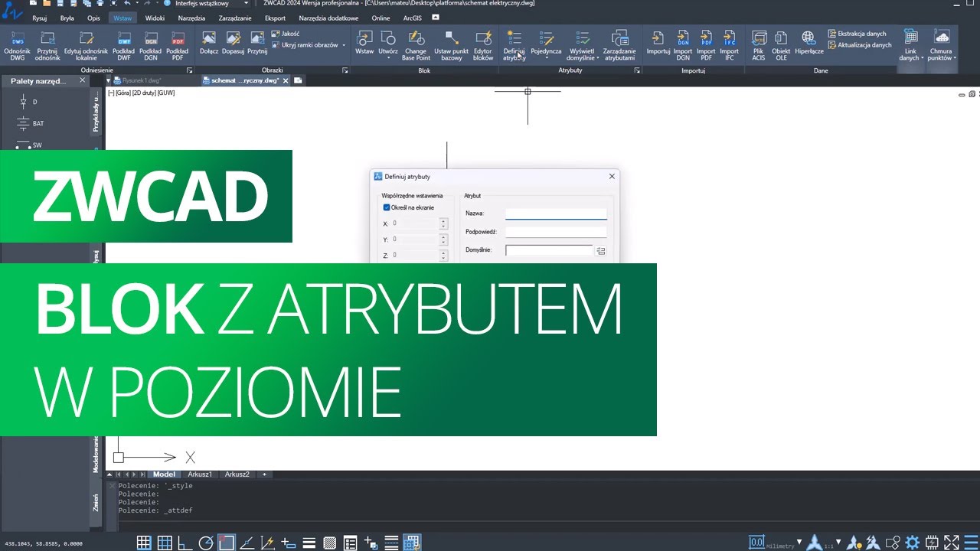Toggle the Określ na ekranie checkbox
Image resolution: width=980 pixels, height=551 pixels.
coord(387,207)
